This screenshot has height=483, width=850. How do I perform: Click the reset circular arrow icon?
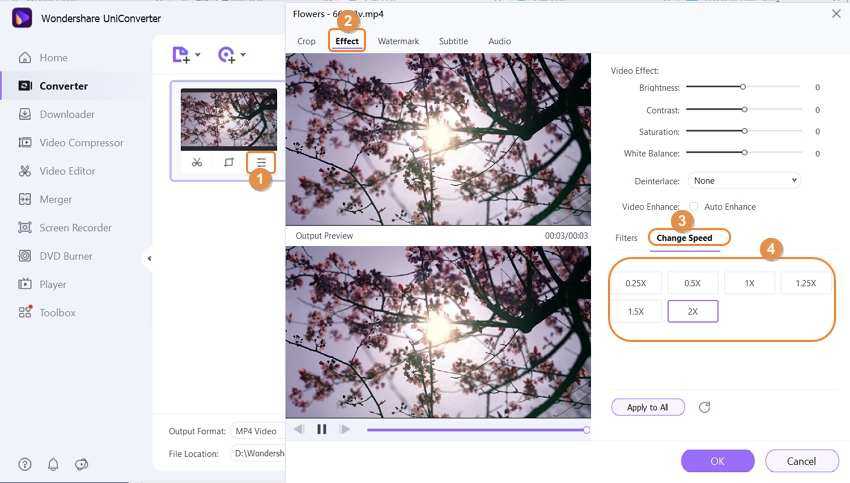point(705,407)
